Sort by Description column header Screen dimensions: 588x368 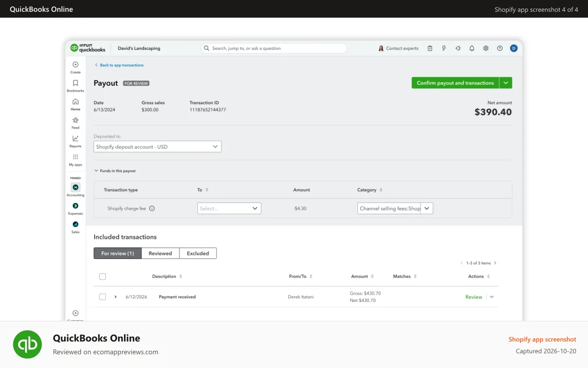(x=167, y=276)
